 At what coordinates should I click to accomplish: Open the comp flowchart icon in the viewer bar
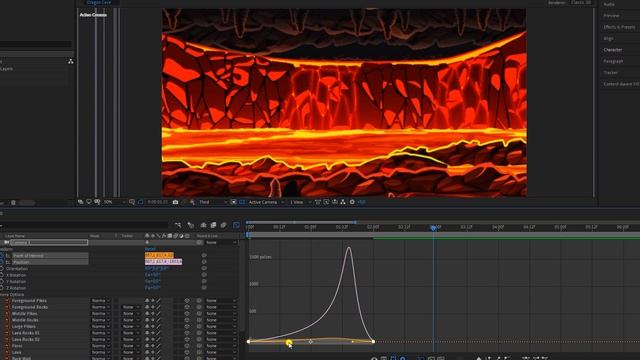tap(343, 202)
